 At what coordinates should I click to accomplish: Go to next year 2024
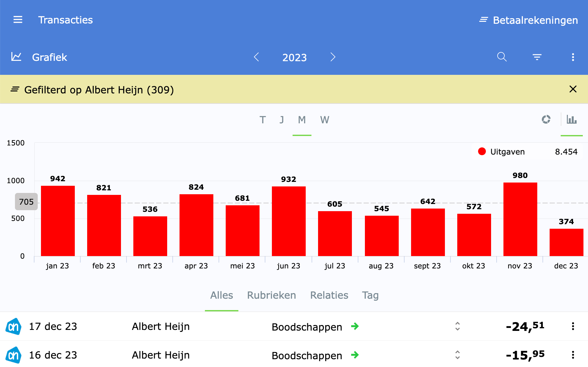pos(332,57)
